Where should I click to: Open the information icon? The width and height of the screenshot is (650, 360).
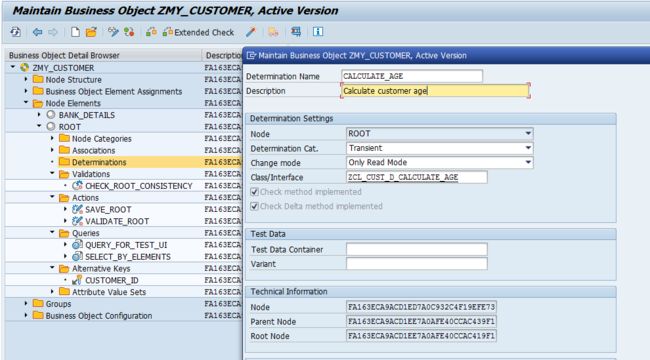coord(318,32)
